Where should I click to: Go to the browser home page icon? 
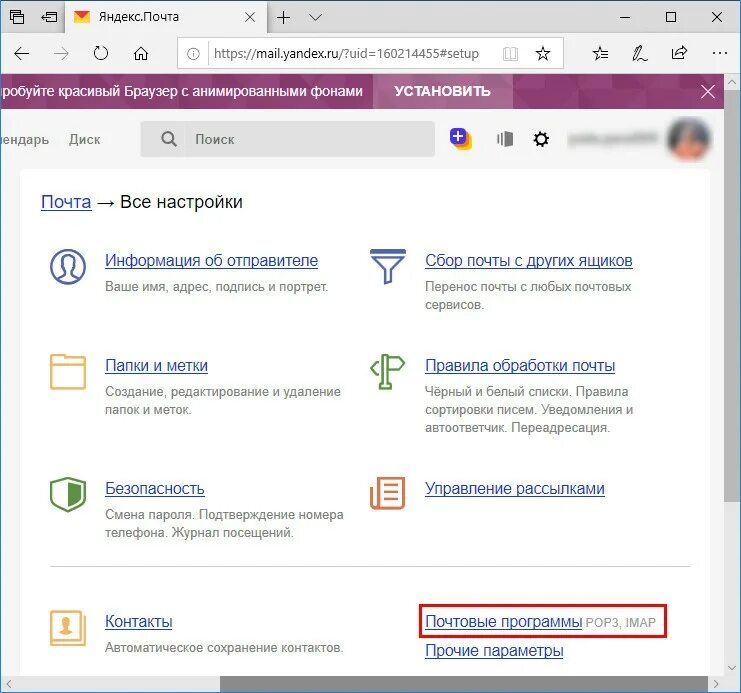click(141, 53)
